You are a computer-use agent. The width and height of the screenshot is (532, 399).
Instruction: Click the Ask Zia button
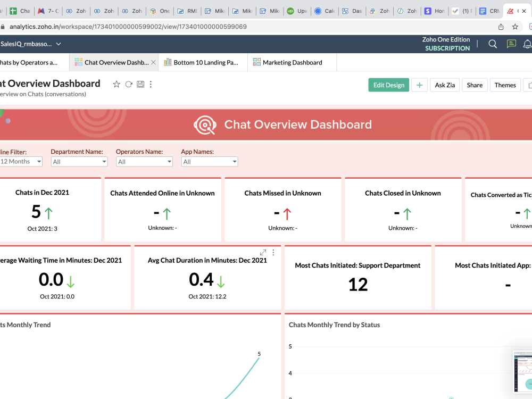(x=445, y=85)
